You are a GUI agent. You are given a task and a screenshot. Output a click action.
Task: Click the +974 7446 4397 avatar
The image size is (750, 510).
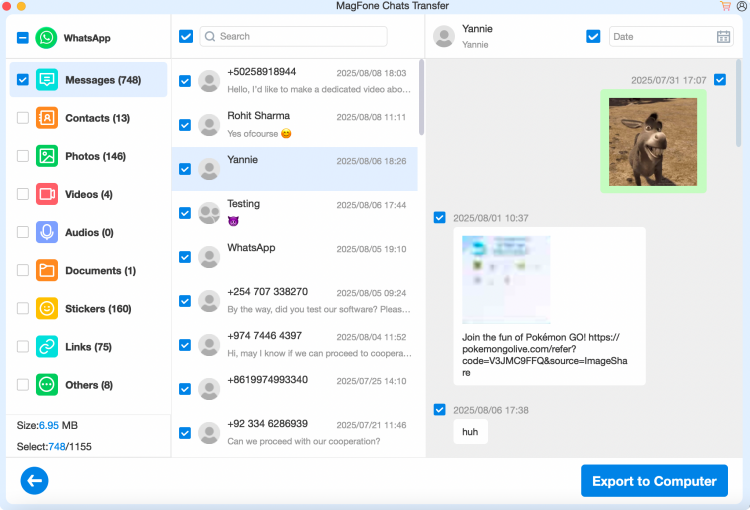click(x=209, y=345)
